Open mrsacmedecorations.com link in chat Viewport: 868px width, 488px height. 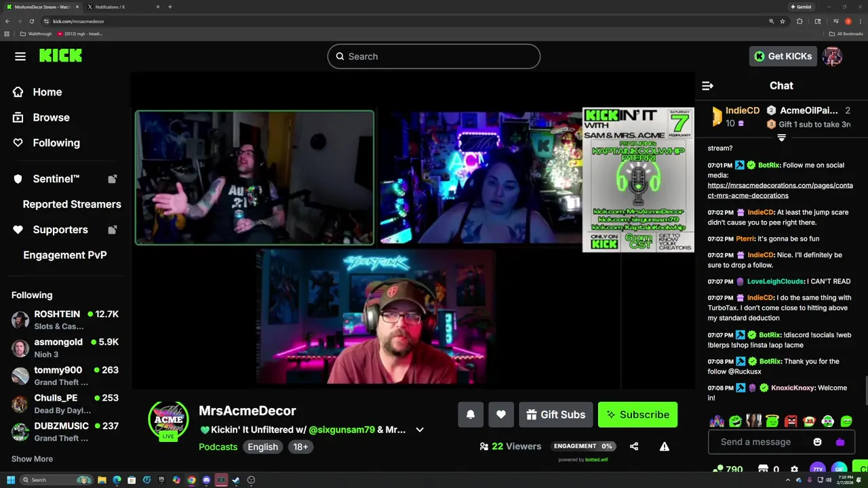click(x=780, y=190)
